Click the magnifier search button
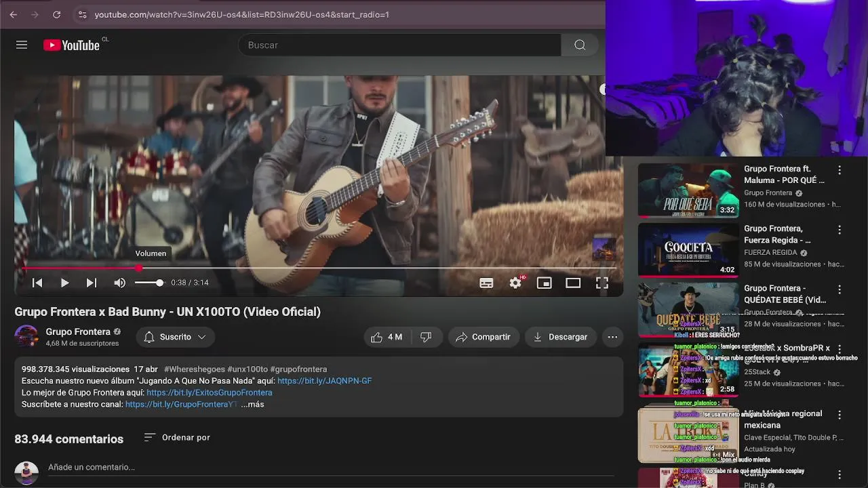 [580, 45]
